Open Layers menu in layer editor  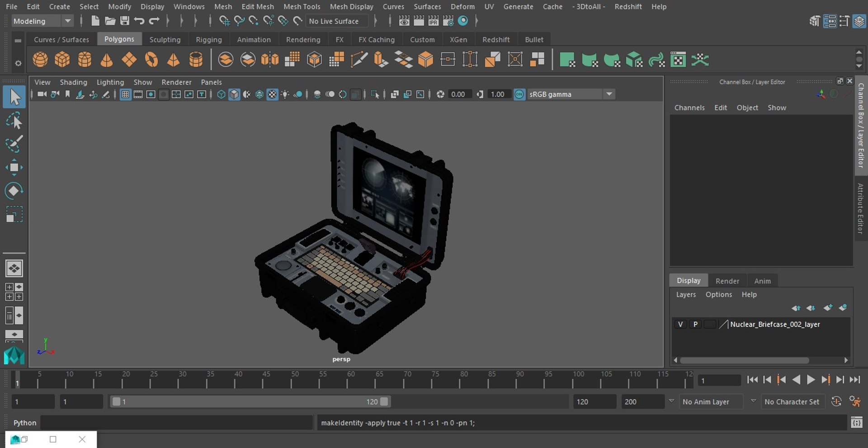(686, 294)
